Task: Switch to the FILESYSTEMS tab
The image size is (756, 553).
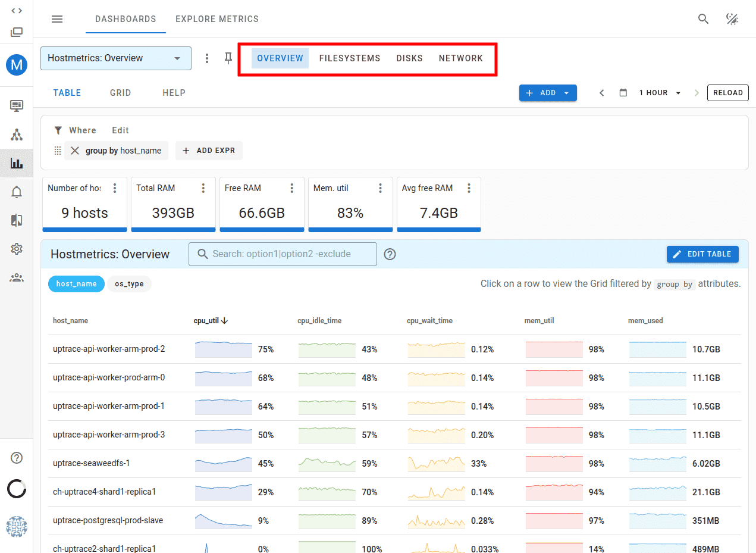Action: tap(350, 58)
